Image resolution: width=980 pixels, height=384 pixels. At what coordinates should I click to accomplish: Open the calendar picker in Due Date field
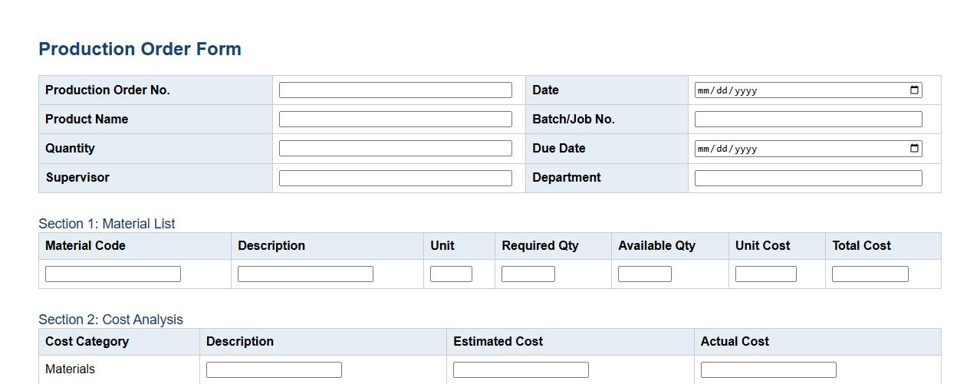(x=914, y=148)
